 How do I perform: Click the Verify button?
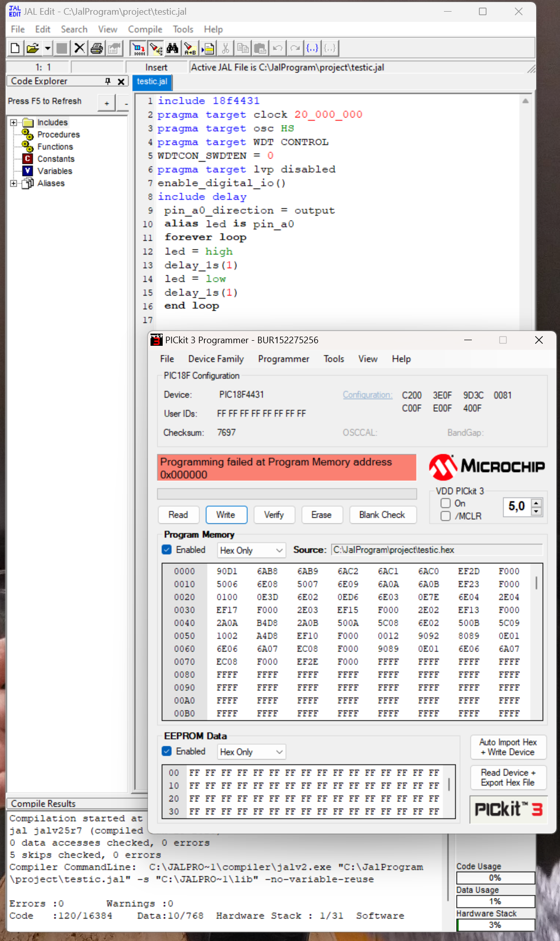274,515
